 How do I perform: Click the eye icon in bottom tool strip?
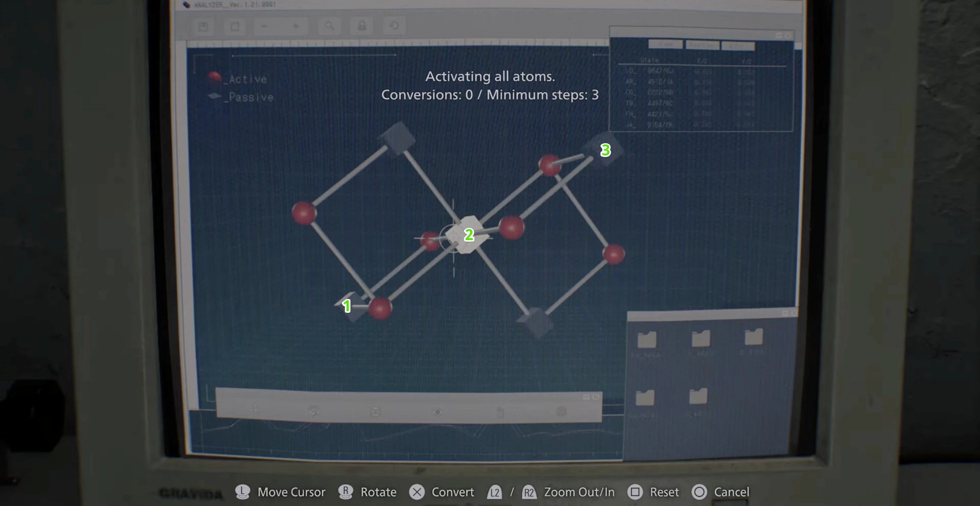pos(437,412)
